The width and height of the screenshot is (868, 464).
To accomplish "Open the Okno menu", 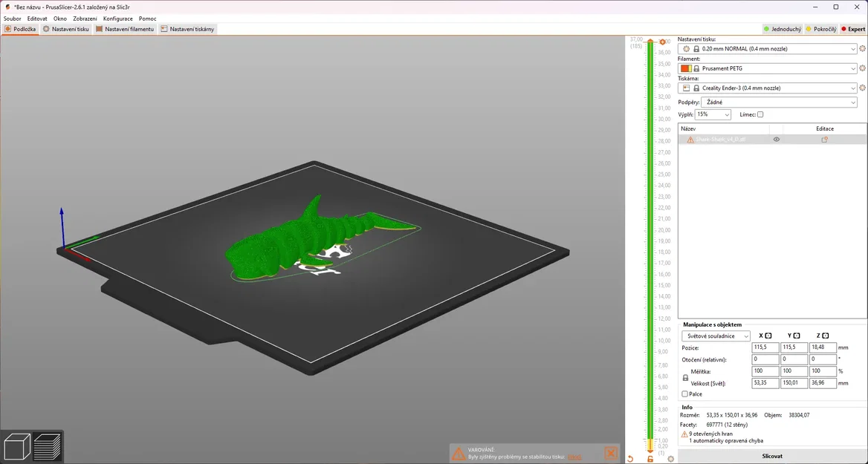I will pos(59,19).
